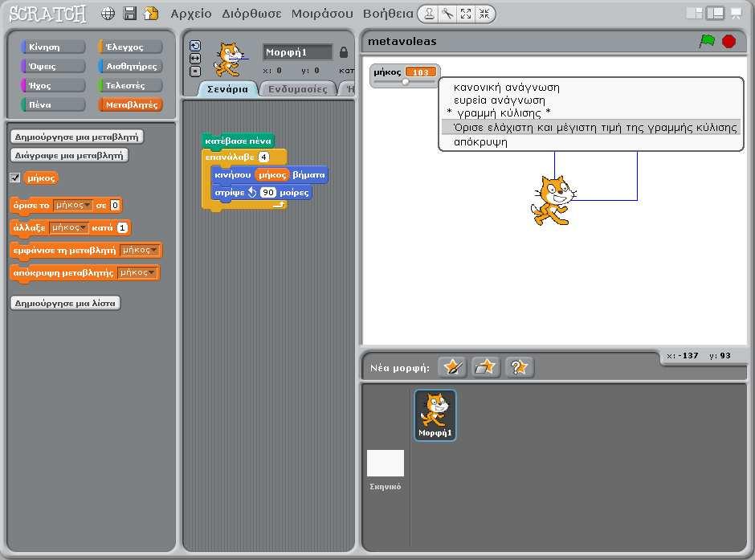Select the grow sprite tool

(466, 14)
